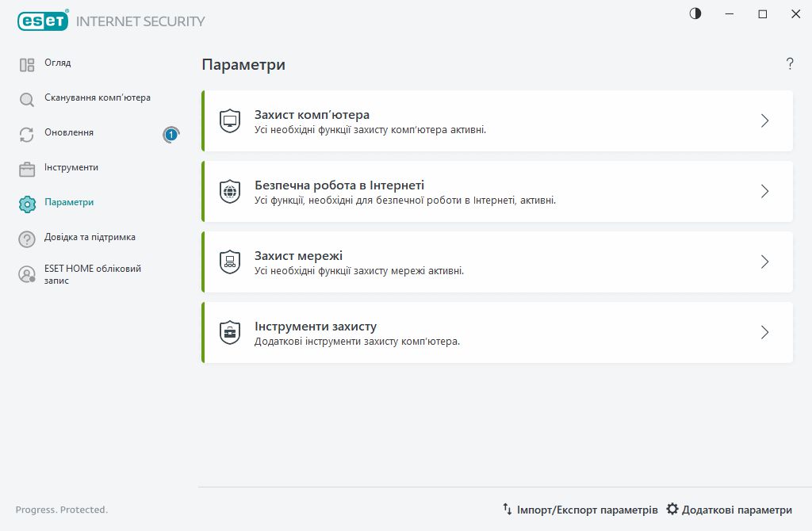Toggle the dark/light contrast theme button

pos(695,13)
